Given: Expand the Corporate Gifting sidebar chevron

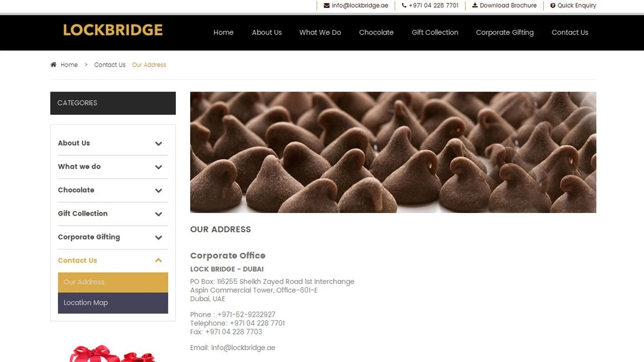Looking at the screenshot, I should pyautogui.click(x=159, y=237).
